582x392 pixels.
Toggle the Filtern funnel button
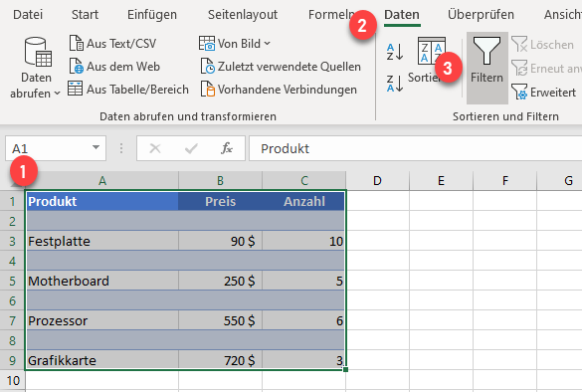pos(486,68)
